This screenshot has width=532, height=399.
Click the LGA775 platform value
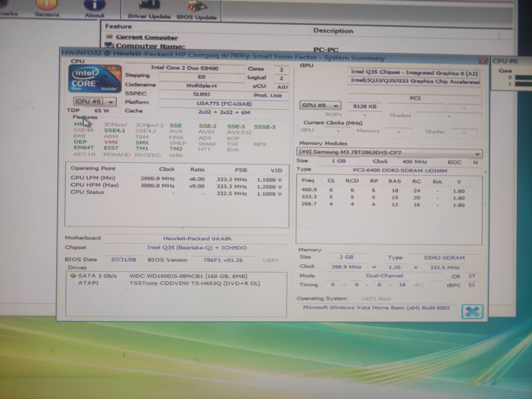tap(224, 104)
